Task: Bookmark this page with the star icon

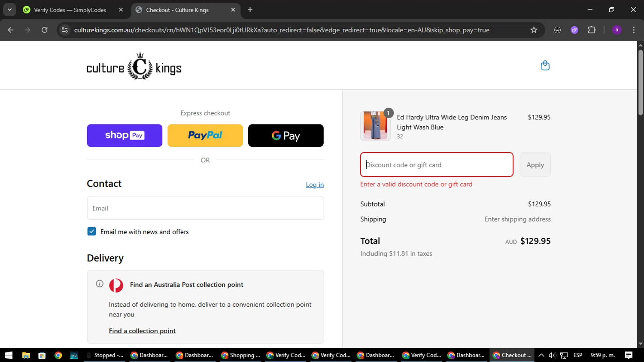Action: pyautogui.click(x=534, y=30)
